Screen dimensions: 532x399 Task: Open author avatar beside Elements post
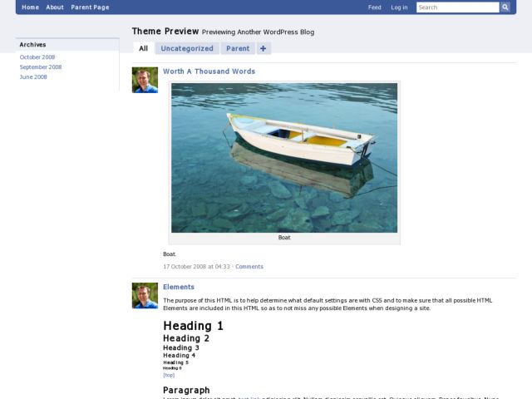pyautogui.click(x=145, y=296)
